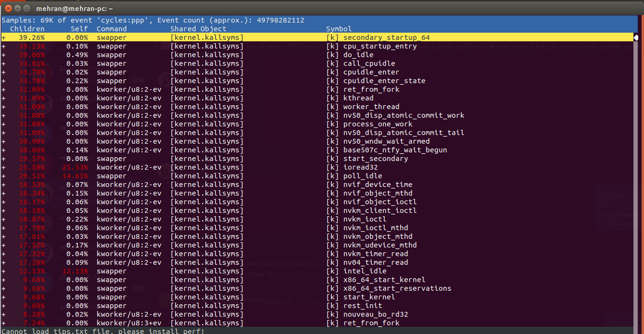Click the Symbol column header
This screenshot has height=334, width=644.
(339, 29)
